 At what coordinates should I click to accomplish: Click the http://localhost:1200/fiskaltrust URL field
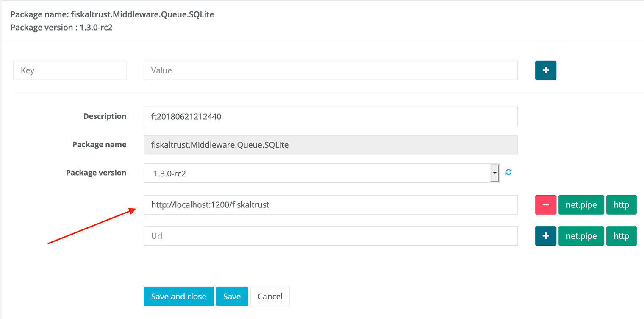click(x=330, y=205)
